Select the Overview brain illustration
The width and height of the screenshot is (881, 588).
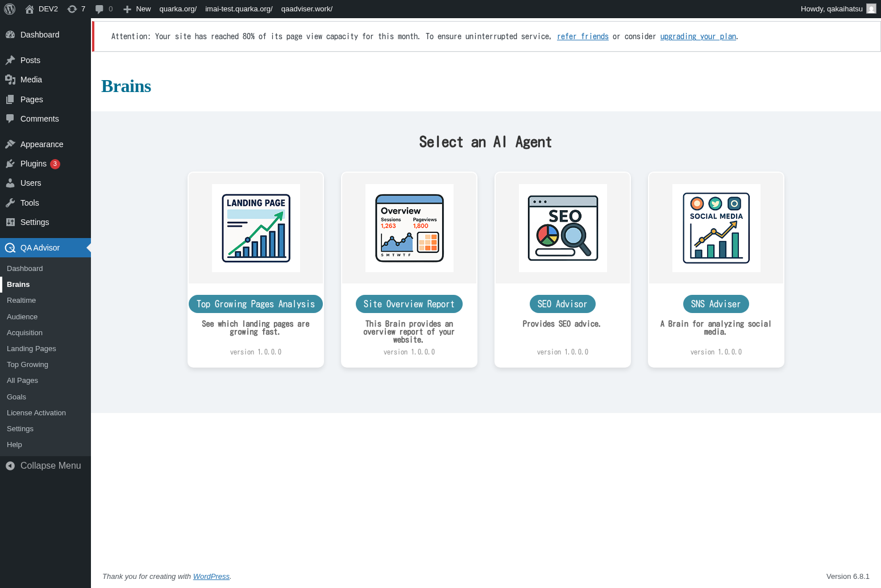(409, 228)
